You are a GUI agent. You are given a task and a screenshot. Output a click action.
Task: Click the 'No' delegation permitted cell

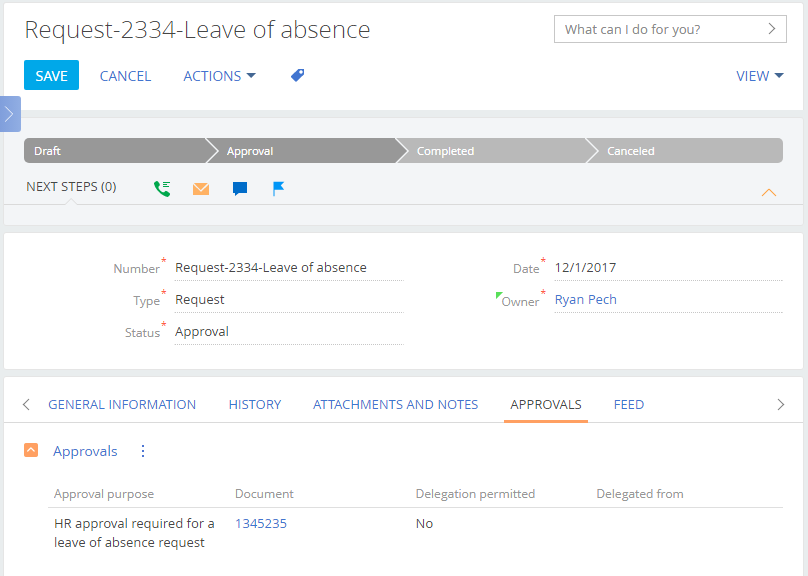pos(424,523)
